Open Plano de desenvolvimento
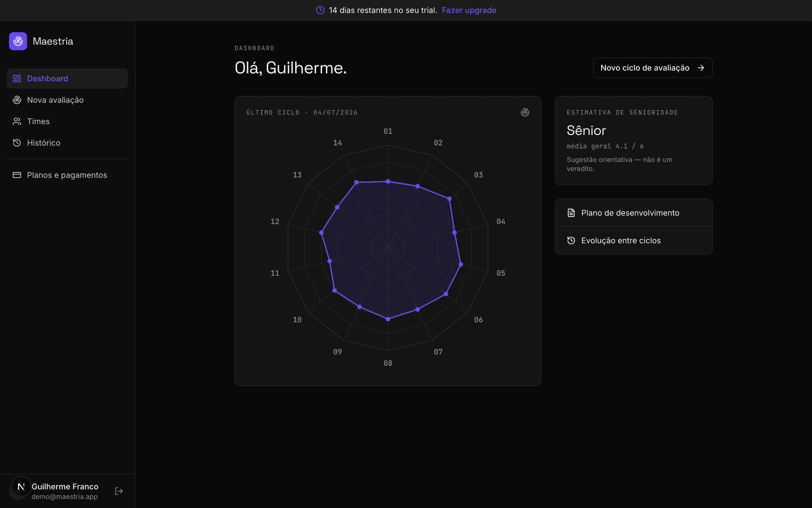Screen dimensions: 812x508 tap(634, 213)
